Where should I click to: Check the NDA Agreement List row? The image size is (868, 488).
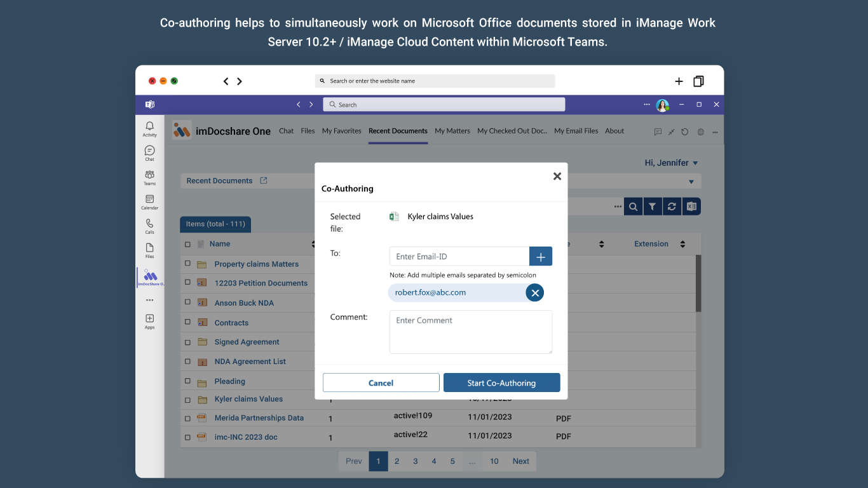[x=187, y=362]
